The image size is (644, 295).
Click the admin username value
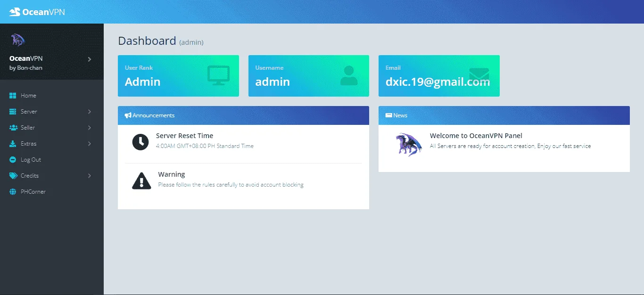(272, 82)
